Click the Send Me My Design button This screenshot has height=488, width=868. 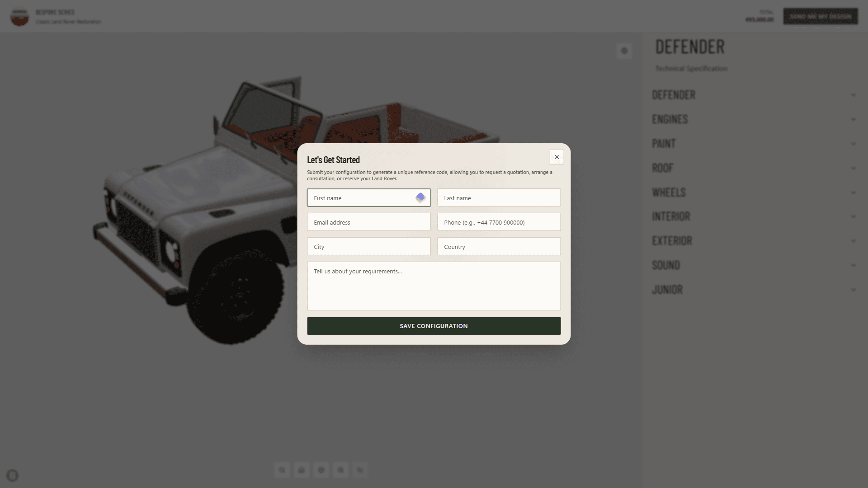tap(821, 16)
